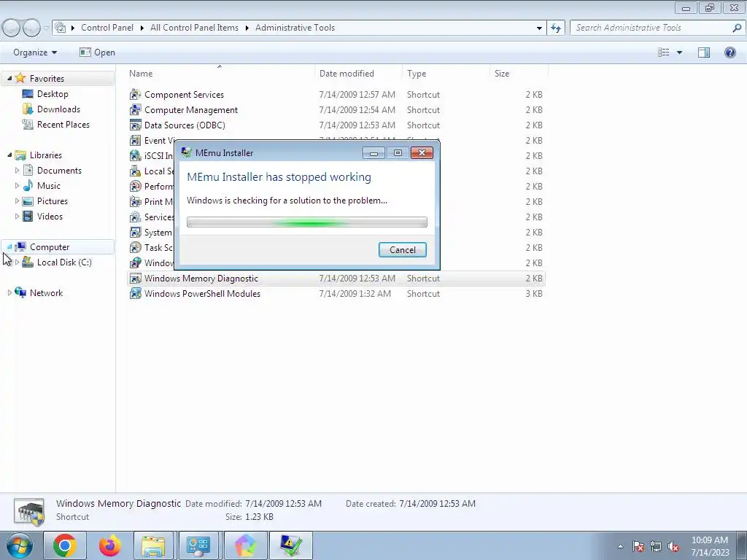Open Windows Explorer taskbar icon
The image size is (747, 560).
click(x=153, y=545)
